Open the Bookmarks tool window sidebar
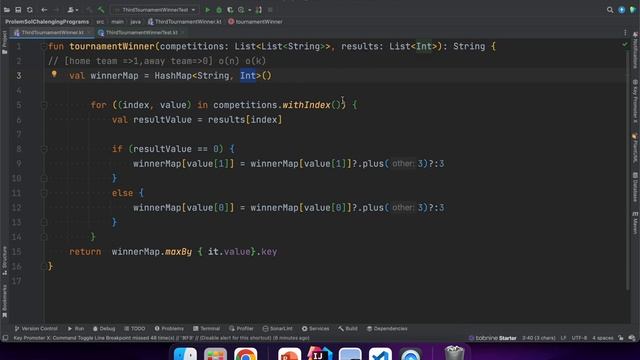 (4, 301)
